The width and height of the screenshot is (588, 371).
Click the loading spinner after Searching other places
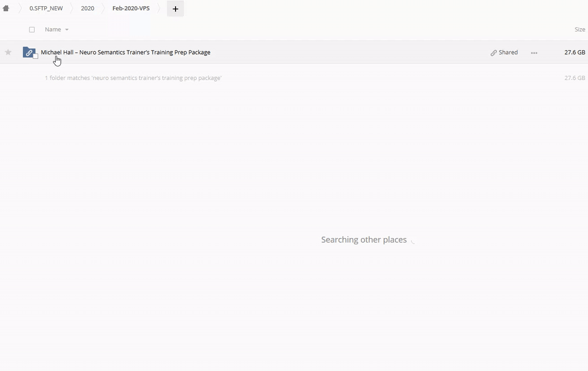[413, 240]
